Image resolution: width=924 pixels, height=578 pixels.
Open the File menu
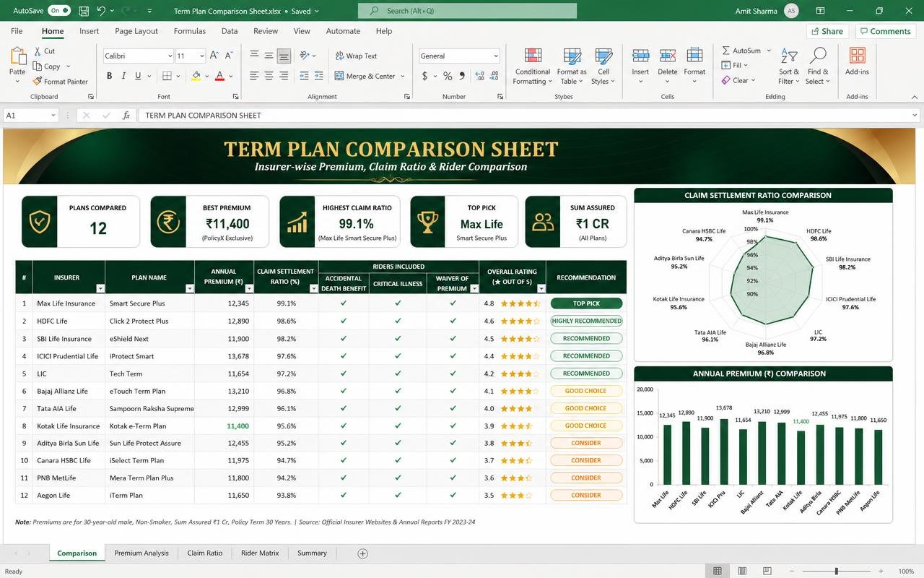[17, 31]
